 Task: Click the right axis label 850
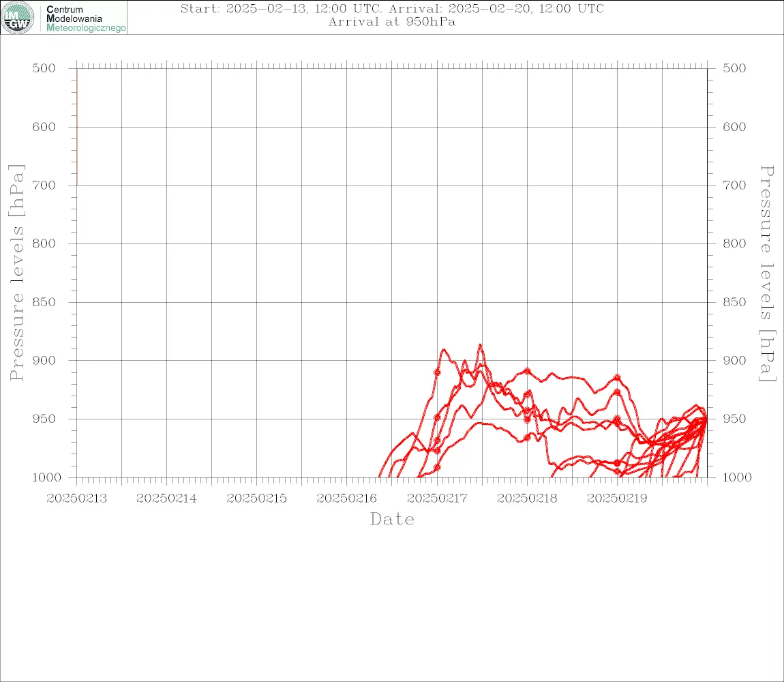(734, 302)
